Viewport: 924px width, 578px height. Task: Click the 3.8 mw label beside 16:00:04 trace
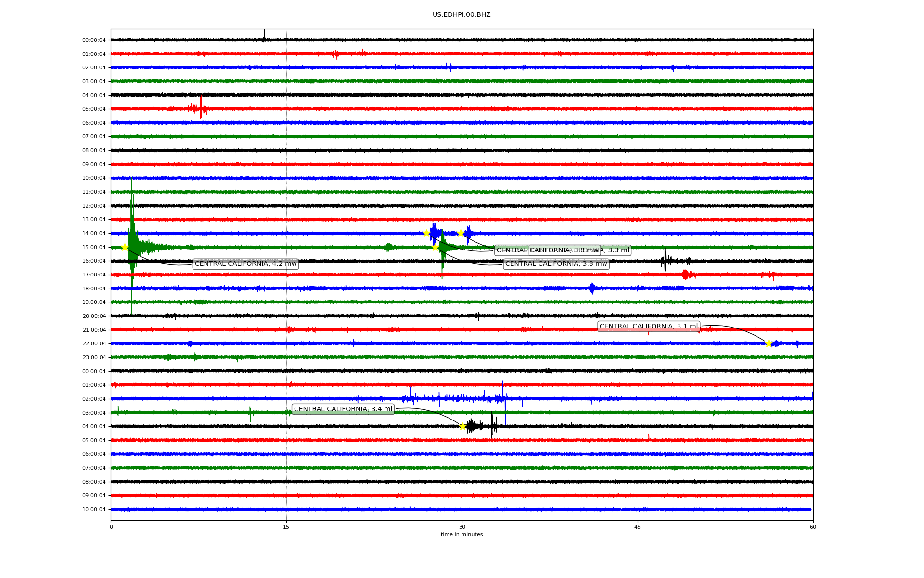(x=556, y=264)
